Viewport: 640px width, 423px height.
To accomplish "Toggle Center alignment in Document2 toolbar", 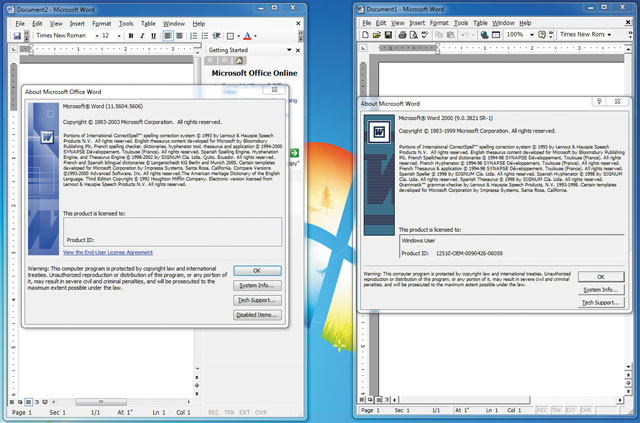I will tap(179, 36).
